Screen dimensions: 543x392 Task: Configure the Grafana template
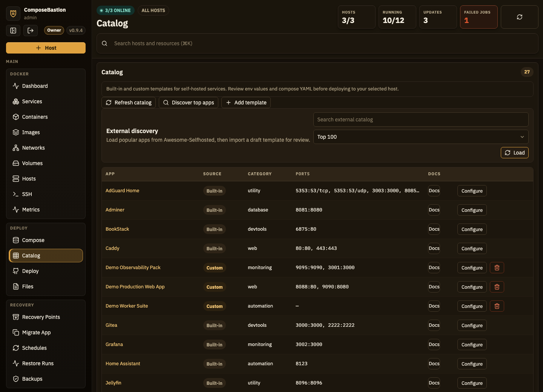click(x=472, y=345)
